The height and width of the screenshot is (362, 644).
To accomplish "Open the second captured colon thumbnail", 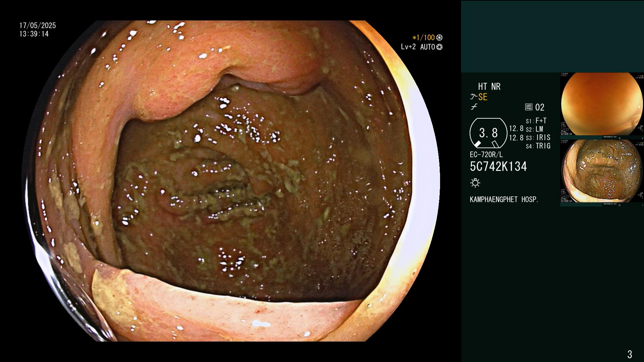I will 602,172.
